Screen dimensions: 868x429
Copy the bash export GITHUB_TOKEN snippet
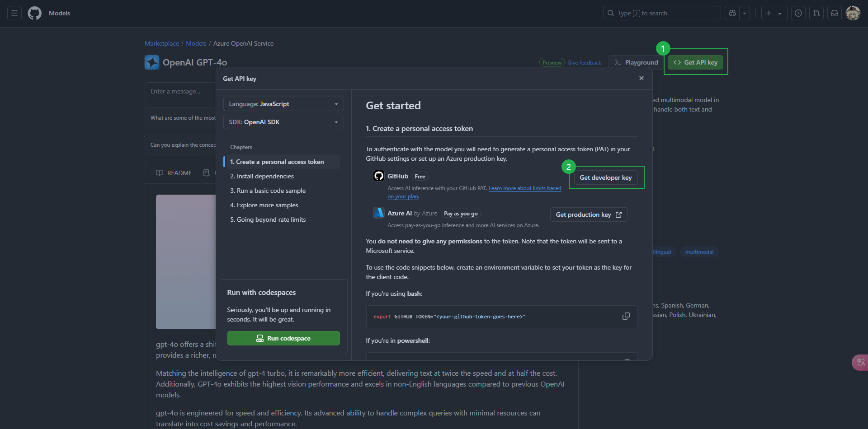coord(626,316)
